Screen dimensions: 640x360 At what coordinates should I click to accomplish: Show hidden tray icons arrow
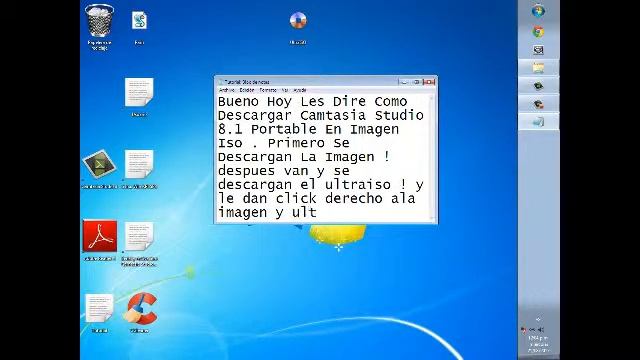538,319
